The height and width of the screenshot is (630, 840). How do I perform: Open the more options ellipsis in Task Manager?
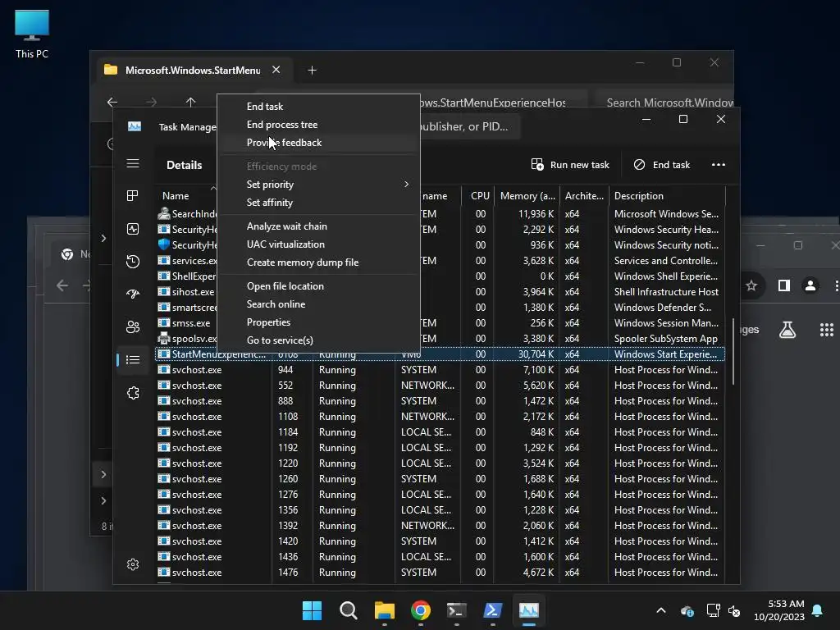click(719, 164)
